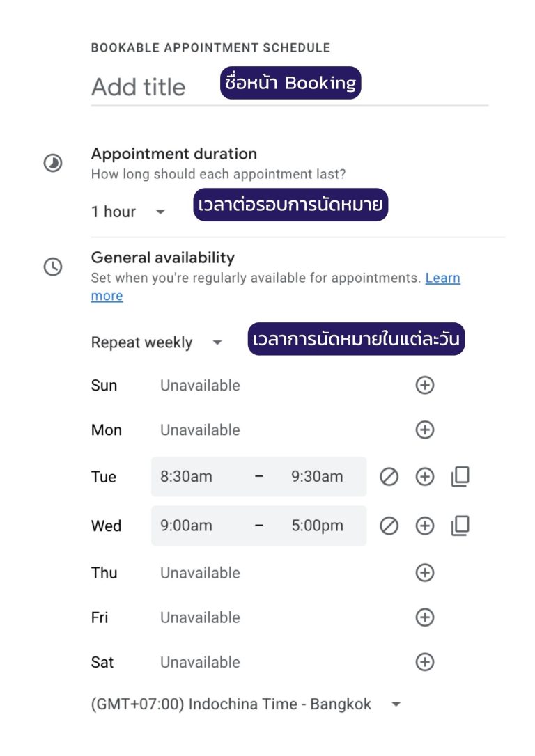Click the Learn more link
Screen dimensions: 535x756
pos(442,278)
